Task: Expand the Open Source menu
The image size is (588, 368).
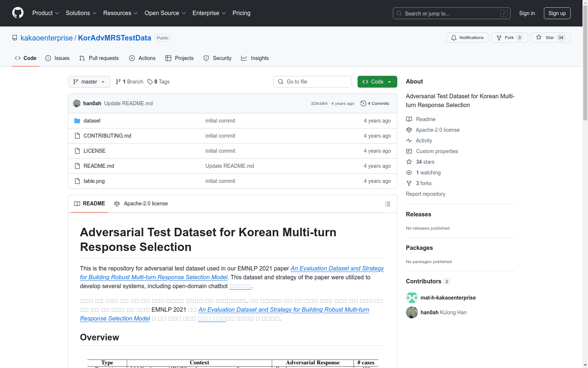Action: [x=165, y=13]
